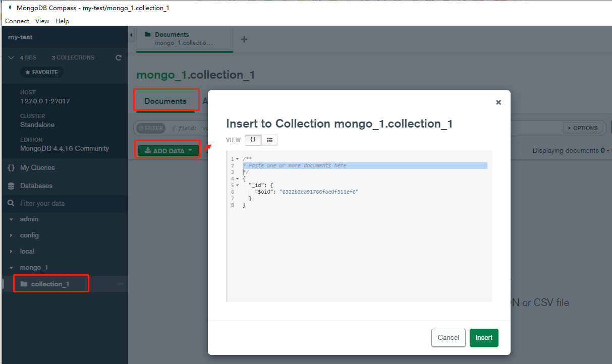
Task: Collapse the mongo_1 database
Action: point(11,268)
